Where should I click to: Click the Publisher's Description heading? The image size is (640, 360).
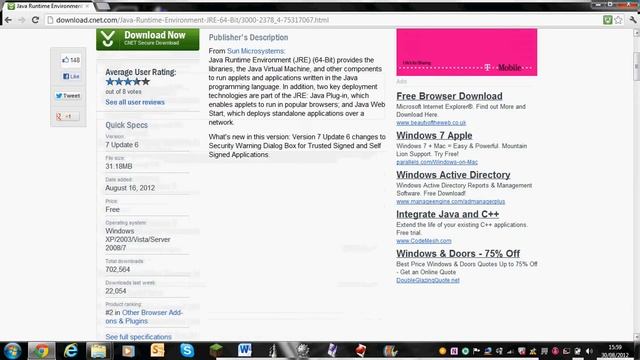(248, 38)
